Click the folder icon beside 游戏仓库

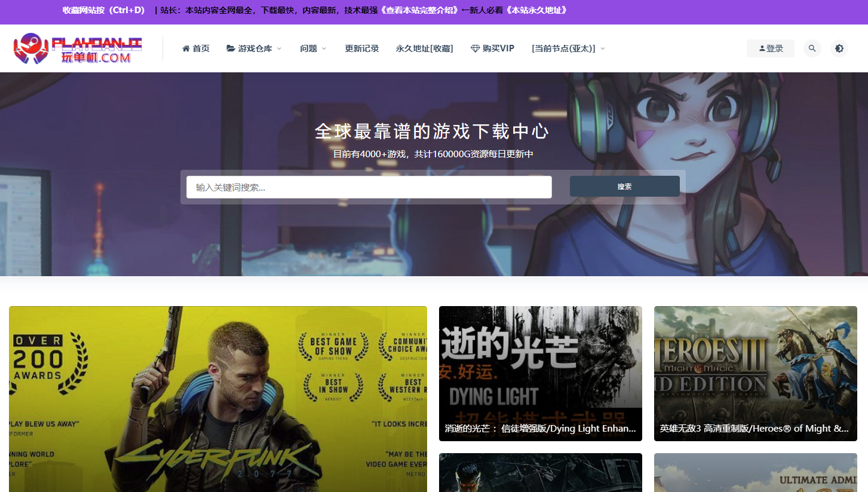point(231,48)
